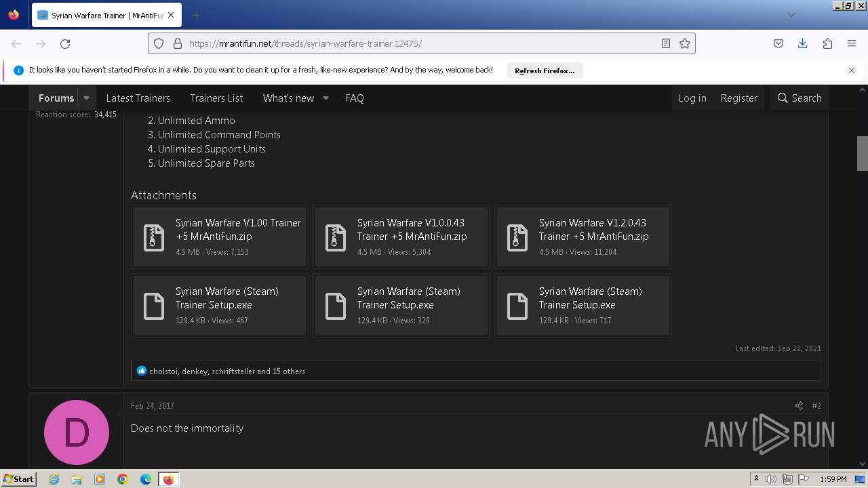Click the 1:59 PM system clock
868x488 pixels.
833,479
